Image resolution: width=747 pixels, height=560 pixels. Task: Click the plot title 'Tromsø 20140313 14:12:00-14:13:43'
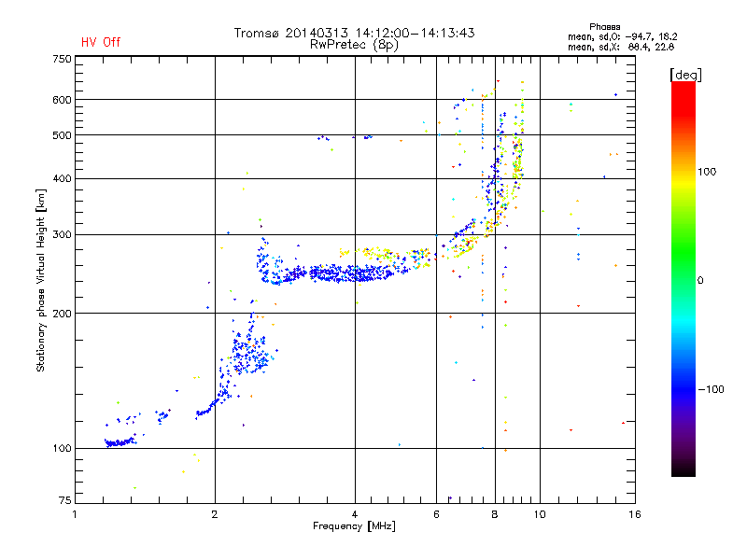pyautogui.click(x=354, y=33)
